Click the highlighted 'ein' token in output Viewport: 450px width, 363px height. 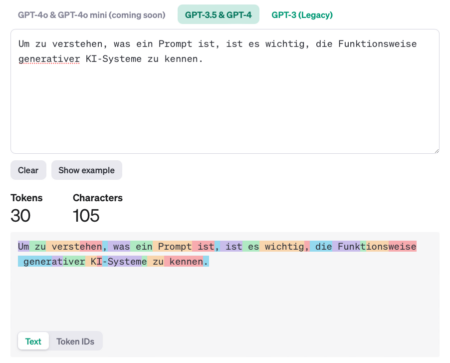142,247
